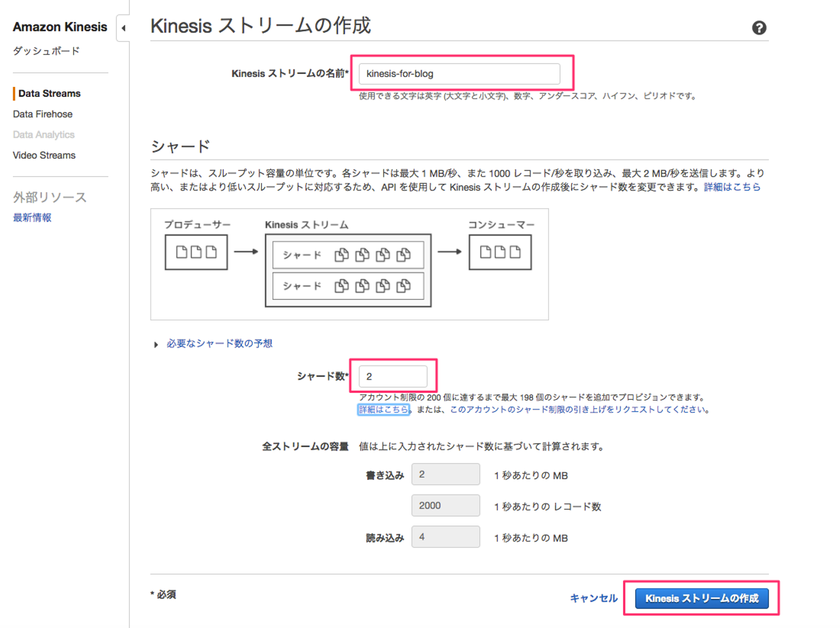Image resolution: width=840 pixels, height=628 pixels.
Task: Click the 全ストリームの容量 label
Action: click(305, 447)
